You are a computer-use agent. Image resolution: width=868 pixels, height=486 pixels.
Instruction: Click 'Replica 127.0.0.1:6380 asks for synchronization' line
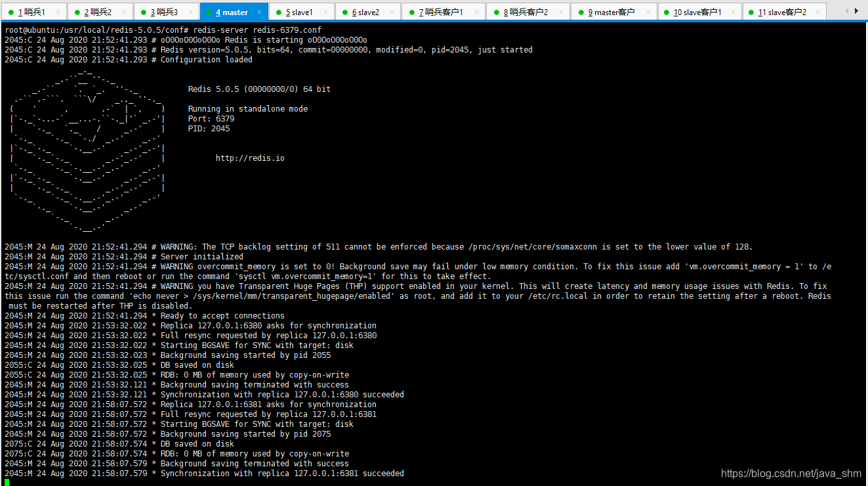[190, 326]
